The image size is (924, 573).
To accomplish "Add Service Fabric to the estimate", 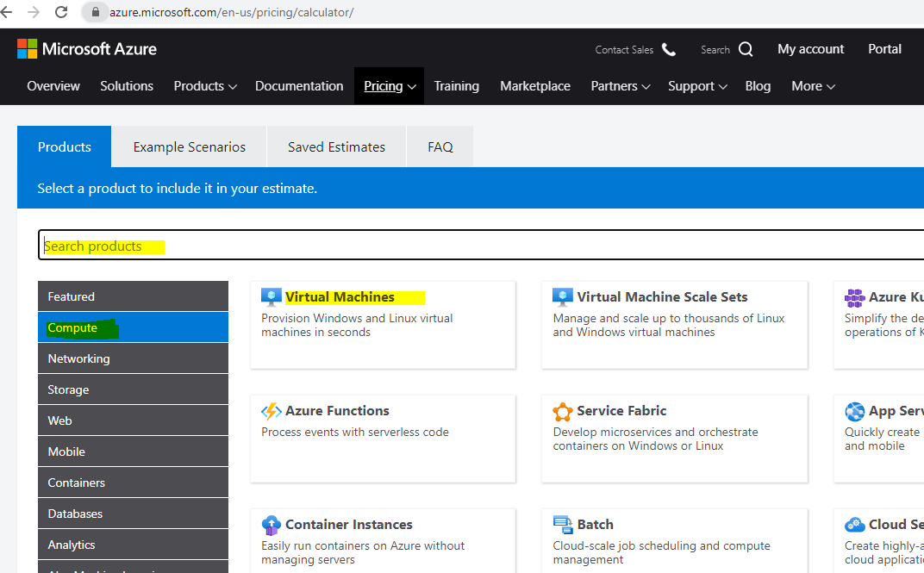I will tap(675, 439).
